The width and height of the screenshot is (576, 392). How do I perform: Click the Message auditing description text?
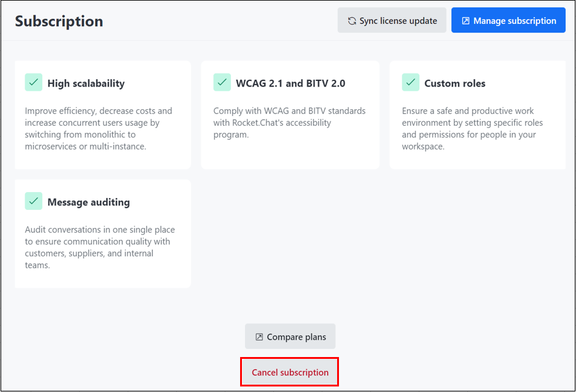point(99,247)
